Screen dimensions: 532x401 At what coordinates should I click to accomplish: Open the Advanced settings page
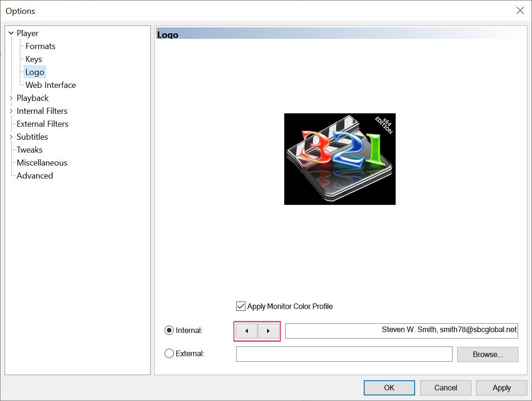click(34, 175)
